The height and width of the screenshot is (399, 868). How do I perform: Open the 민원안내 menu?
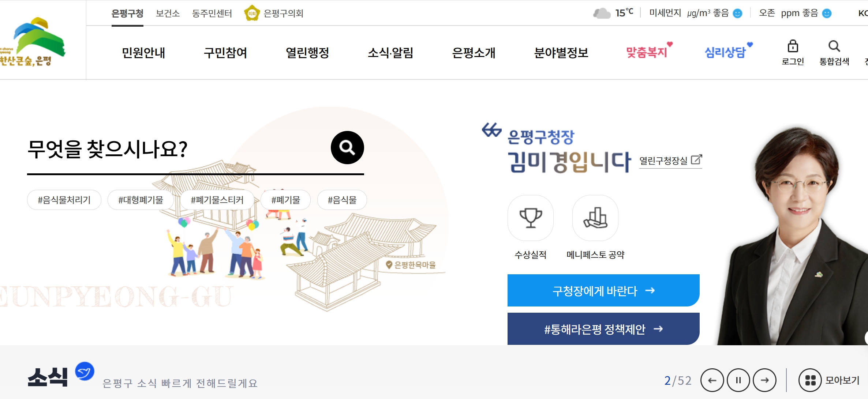tap(143, 53)
